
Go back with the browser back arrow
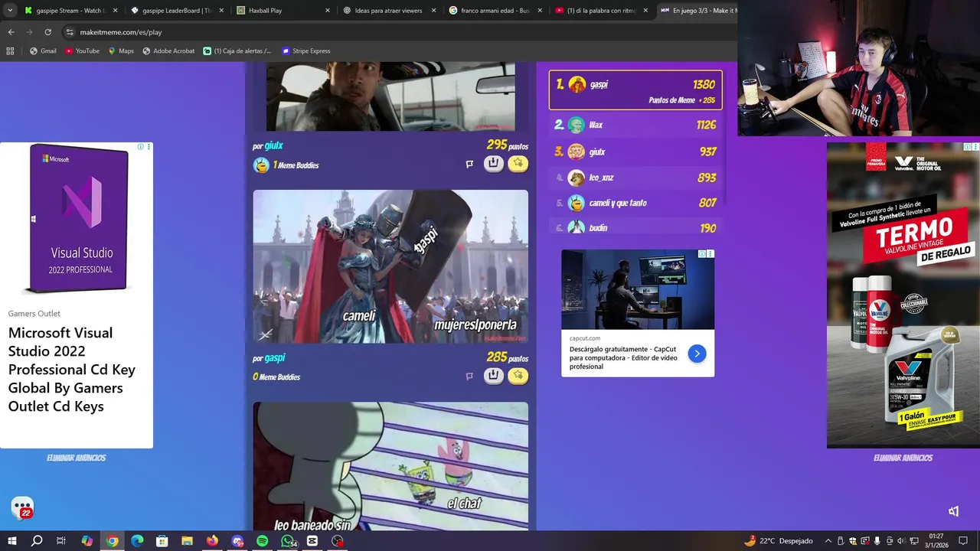tap(11, 32)
